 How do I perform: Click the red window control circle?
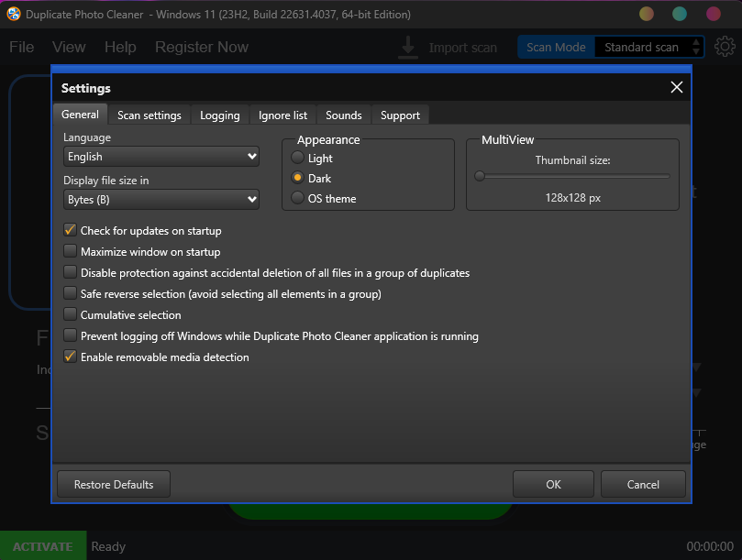coord(714,14)
